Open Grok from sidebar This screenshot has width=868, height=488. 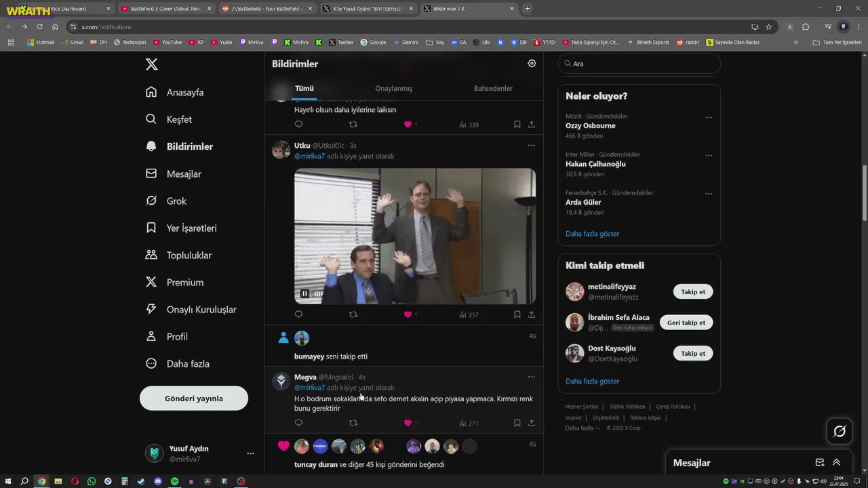click(166, 201)
